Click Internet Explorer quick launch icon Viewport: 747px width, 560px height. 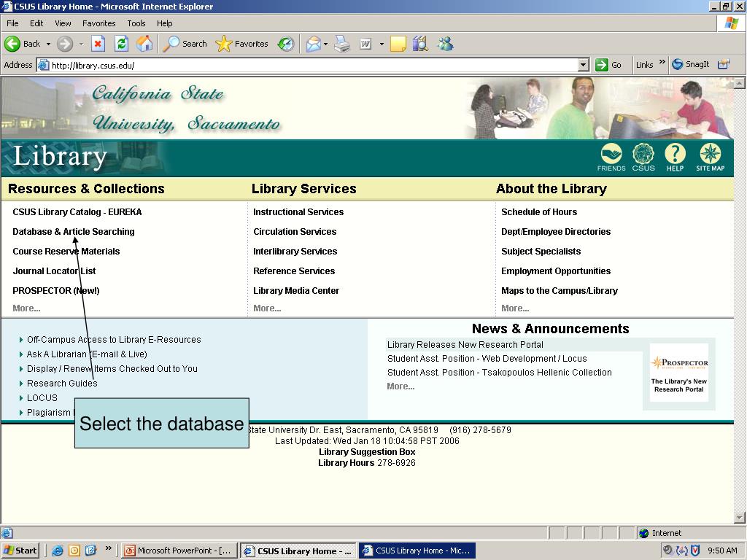pos(58,551)
